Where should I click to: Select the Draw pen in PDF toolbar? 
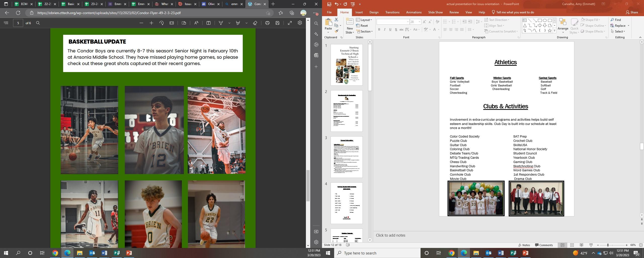click(x=221, y=23)
